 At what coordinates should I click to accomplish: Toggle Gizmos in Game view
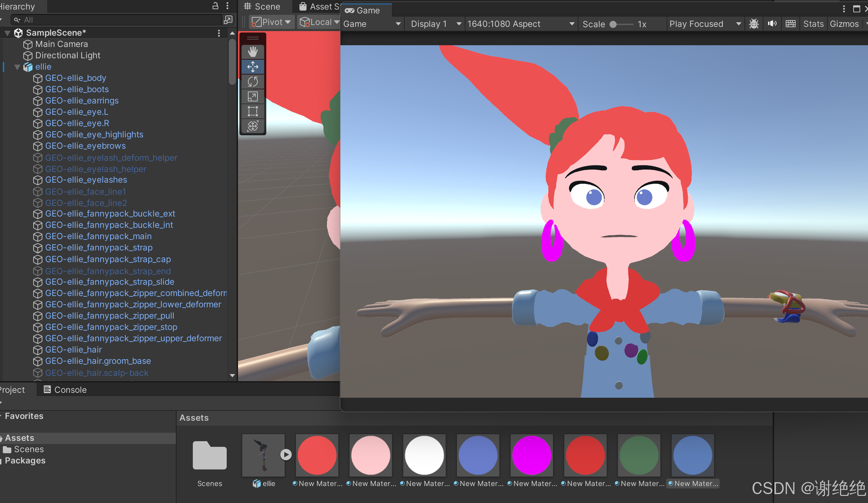coord(844,24)
